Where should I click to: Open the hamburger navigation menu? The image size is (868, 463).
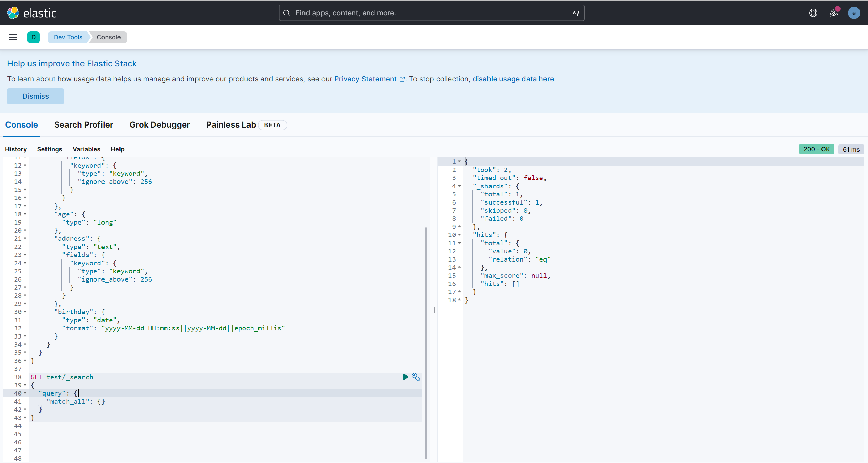tap(13, 37)
